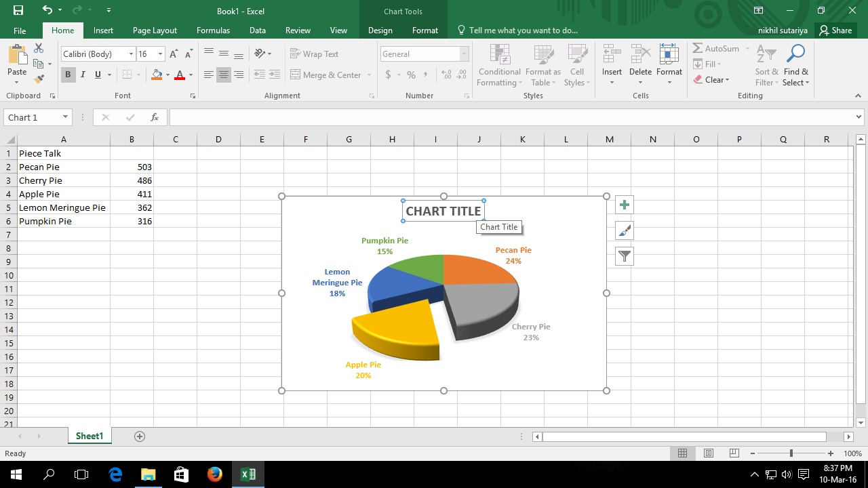Switch to Page Break Preview icon
This screenshot has height=488, width=868.
tap(734, 453)
